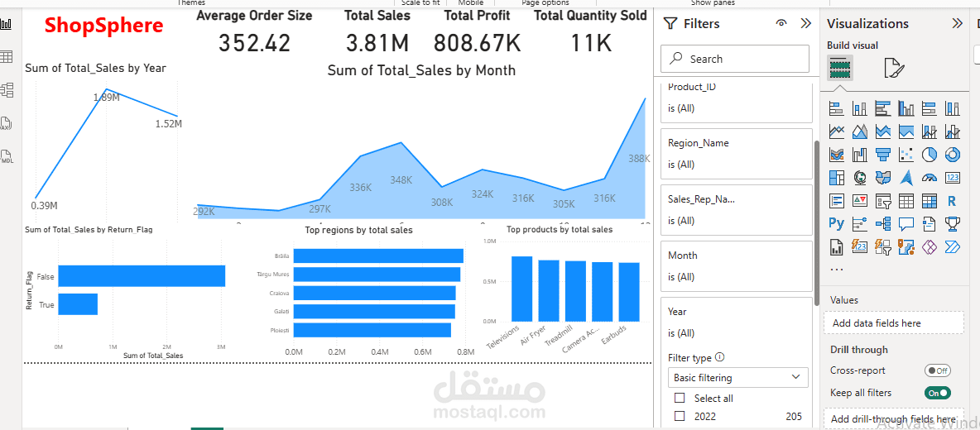The height and width of the screenshot is (430, 980).
Task: Select the Line and clustered column chart visual
Action: pyautogui.click(x=953, y=131)
